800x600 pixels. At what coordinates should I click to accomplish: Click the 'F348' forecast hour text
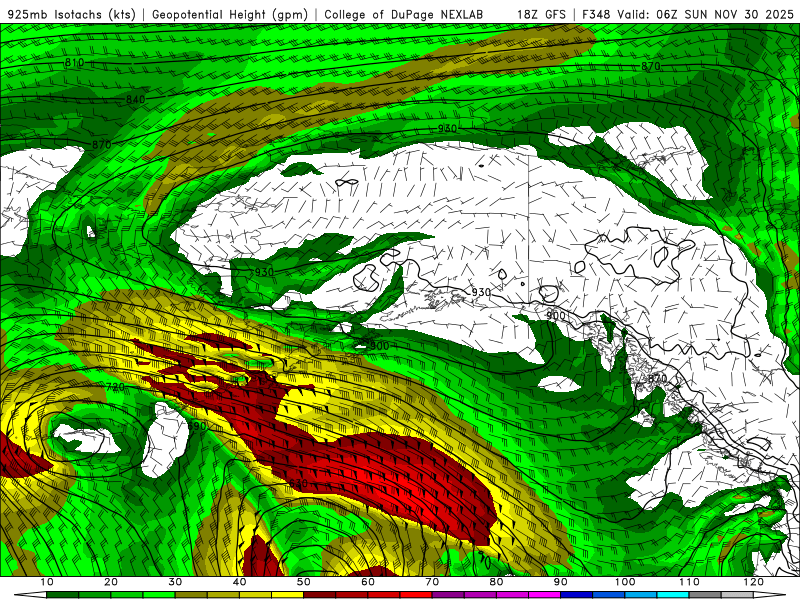[596, 14]
